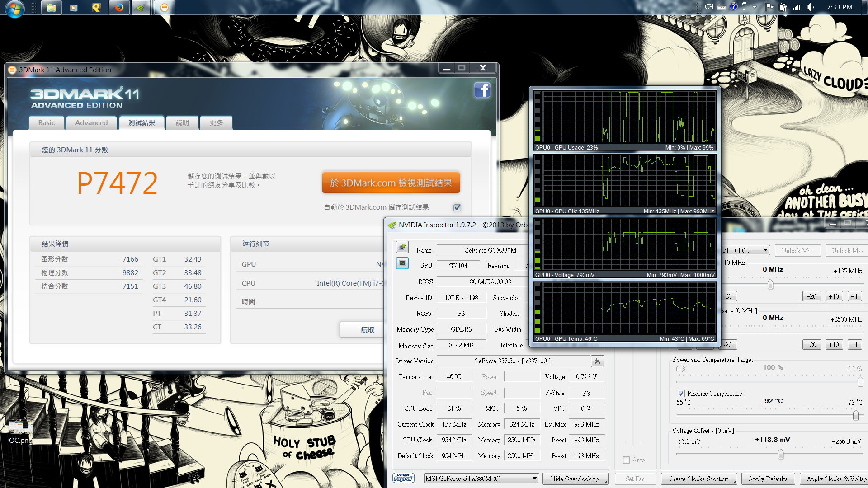This screenshot has height=488, width=868.
Task: Click the Facebook share icon in 3DMark
Action: [x=482, y=90]
